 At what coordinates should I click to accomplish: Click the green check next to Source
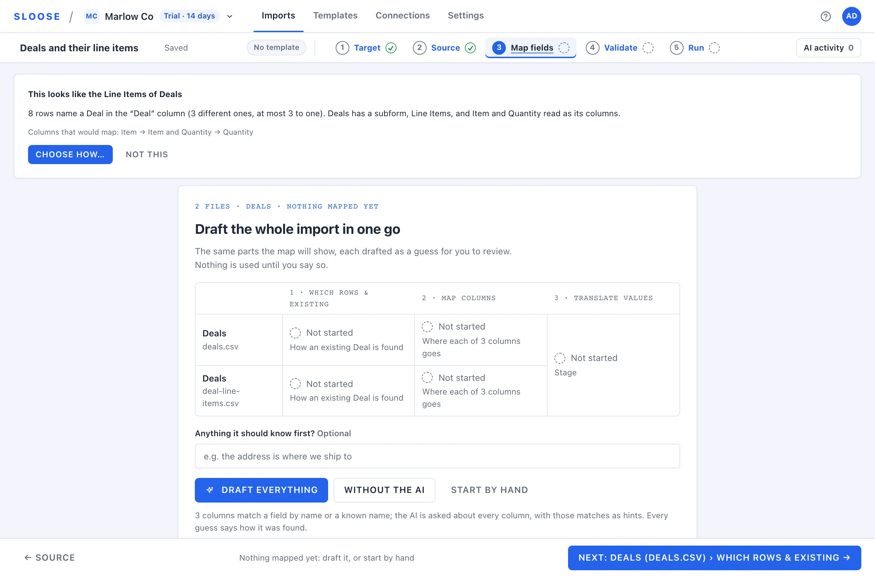[470, 48]
